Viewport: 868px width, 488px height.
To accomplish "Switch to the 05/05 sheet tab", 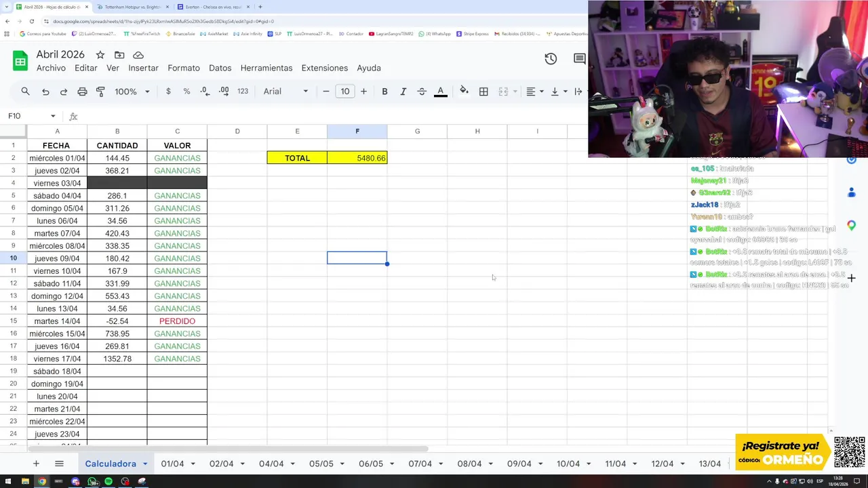I will point(321,464).
